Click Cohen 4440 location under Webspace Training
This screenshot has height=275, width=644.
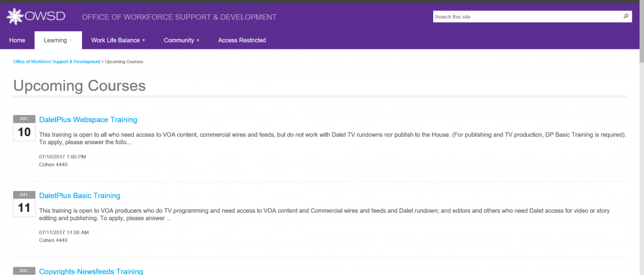point(53,164)
